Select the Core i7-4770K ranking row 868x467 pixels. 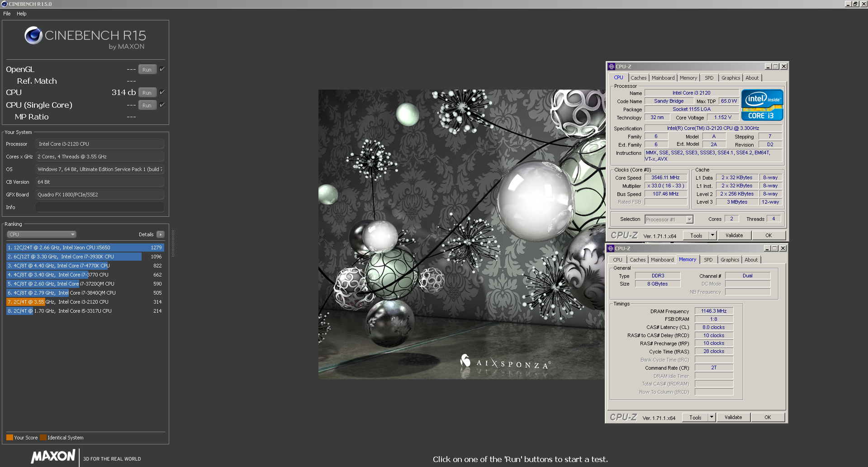pos(85,266)
